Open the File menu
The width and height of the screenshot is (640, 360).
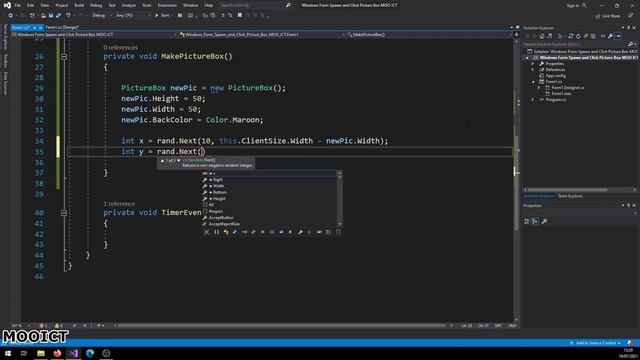pyautogui.click(x=18, y=5)
